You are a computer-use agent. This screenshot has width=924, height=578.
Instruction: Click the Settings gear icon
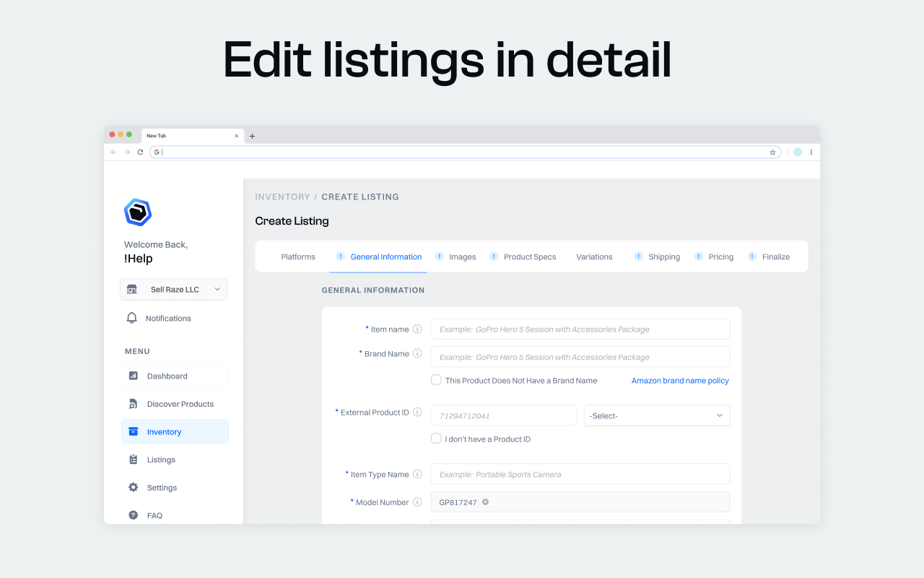click(x=133, y=487)
